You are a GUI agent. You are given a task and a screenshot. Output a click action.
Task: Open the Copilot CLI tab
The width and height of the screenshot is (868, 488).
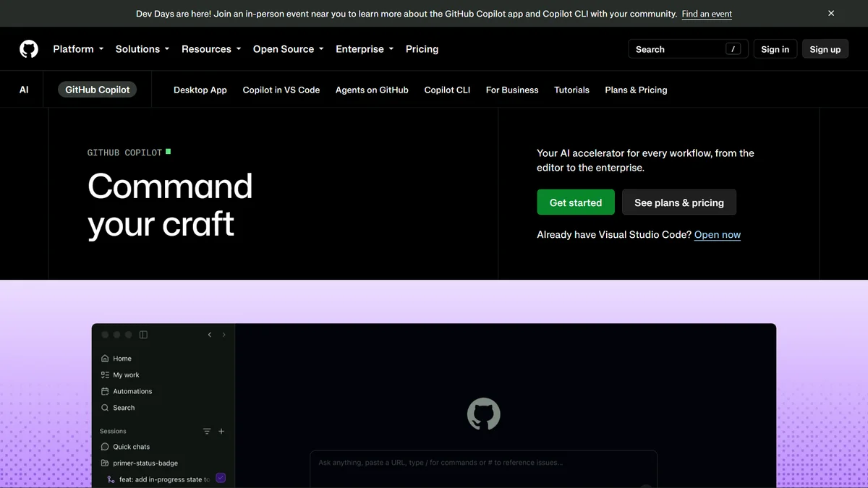click(x=447, y=90)
